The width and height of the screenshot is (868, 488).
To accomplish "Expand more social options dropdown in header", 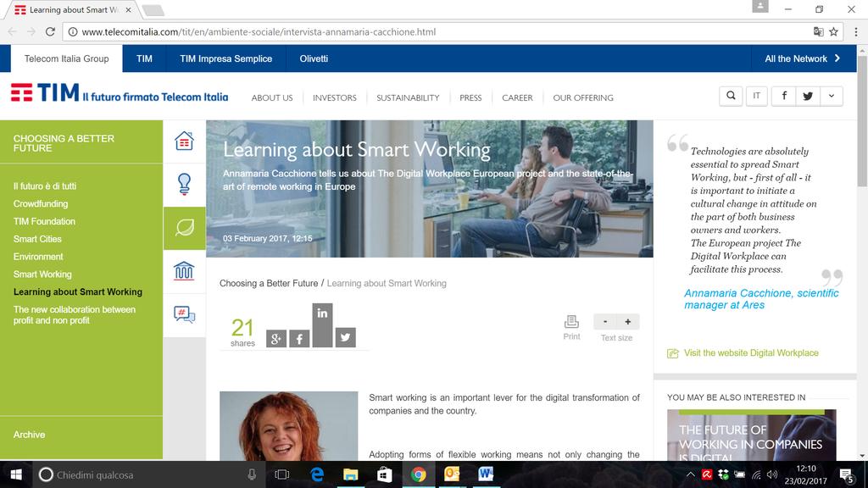I will [832, 96].
